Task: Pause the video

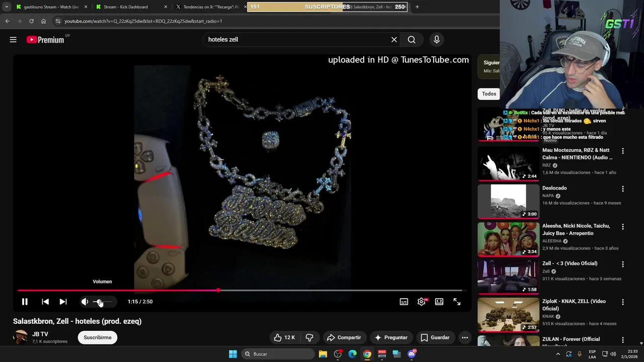Action: click(x=25, y=302)
